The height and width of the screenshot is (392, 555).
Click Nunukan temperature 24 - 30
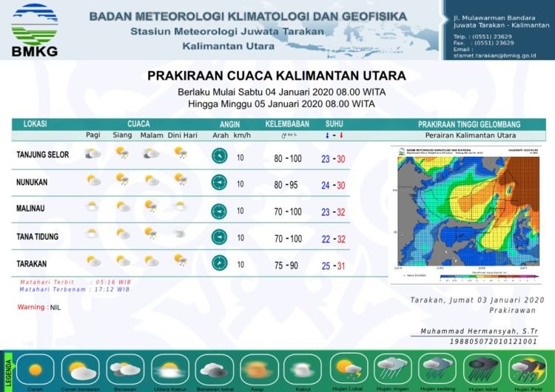pos(334,186)
